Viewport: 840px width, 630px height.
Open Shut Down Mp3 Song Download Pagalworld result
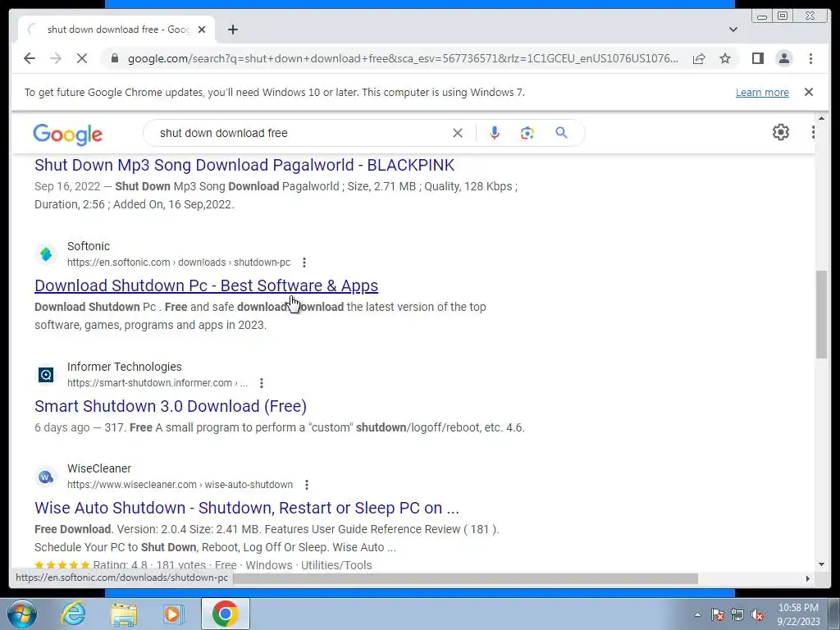(244, 165)
